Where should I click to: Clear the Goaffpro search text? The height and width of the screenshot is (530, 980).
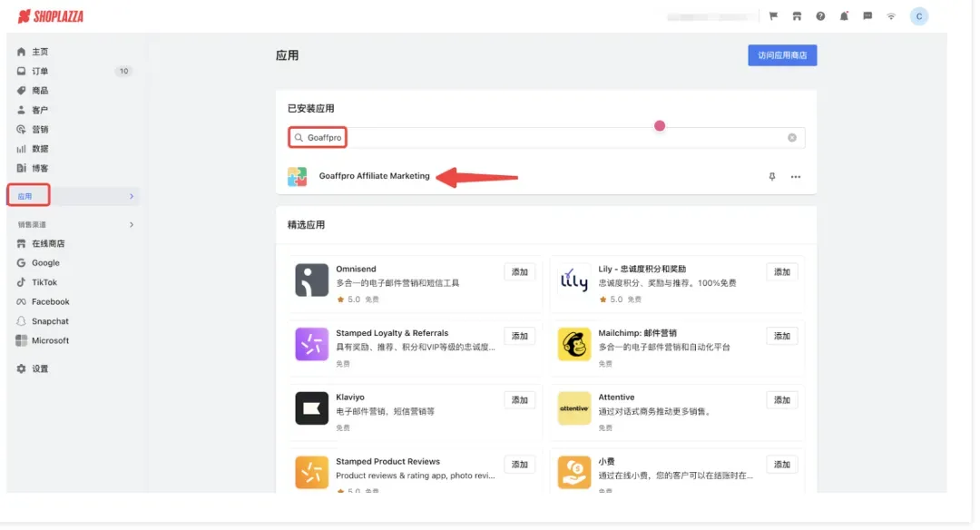[792, 138]
